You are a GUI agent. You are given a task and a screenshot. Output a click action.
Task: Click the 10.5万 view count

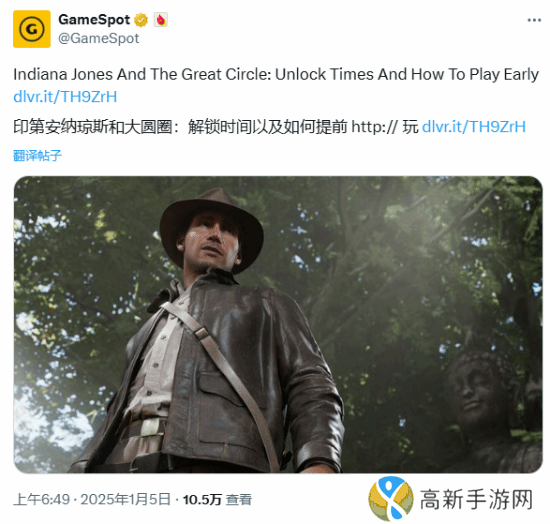click(202, 500)
